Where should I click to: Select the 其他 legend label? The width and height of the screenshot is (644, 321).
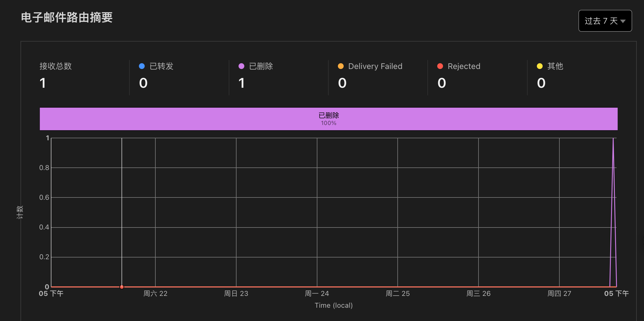[x=555, y=66]
